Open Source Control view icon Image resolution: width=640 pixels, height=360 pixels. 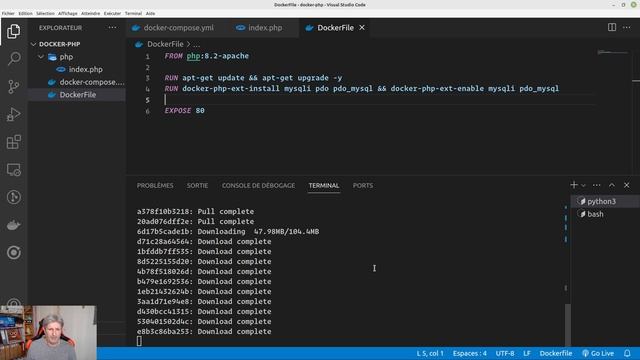point(13,87)
